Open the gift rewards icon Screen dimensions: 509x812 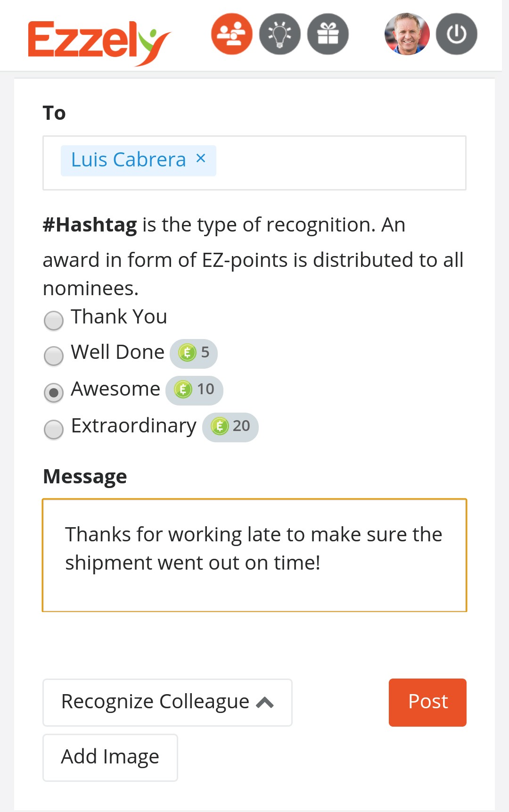click(x=328, y=34)
